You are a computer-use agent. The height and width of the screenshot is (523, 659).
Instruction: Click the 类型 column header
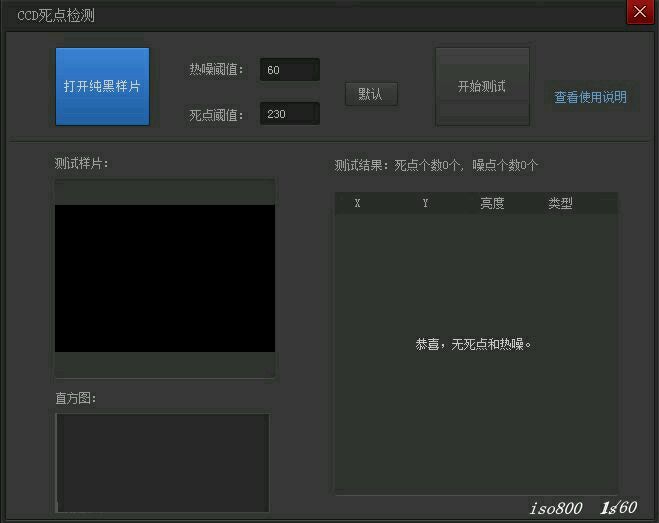pos(560,203)
